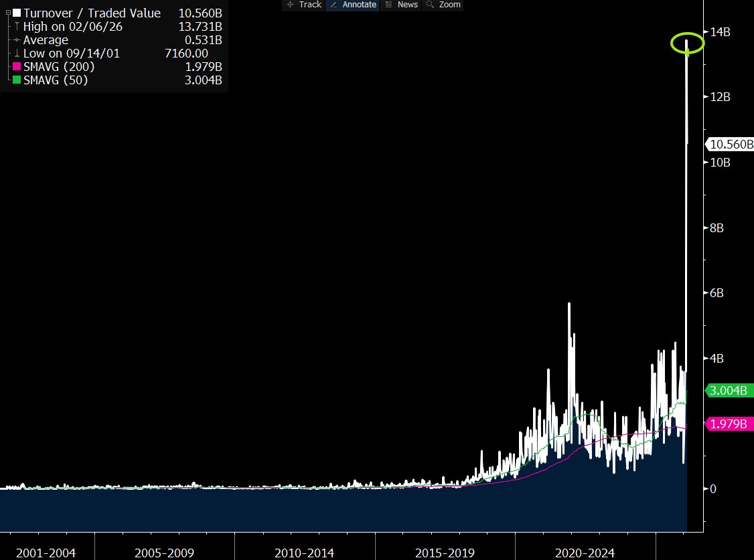Click the pink SMAVG (200) swatch
Viewport: 754px width, 560px height.
click(17, 66)
